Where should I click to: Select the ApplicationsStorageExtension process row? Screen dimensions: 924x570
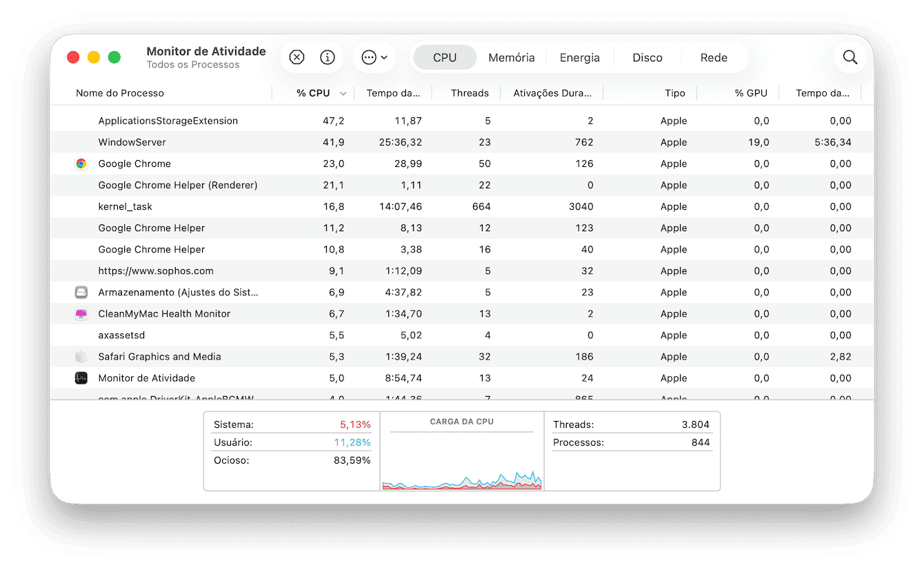[x=462, y=121]
